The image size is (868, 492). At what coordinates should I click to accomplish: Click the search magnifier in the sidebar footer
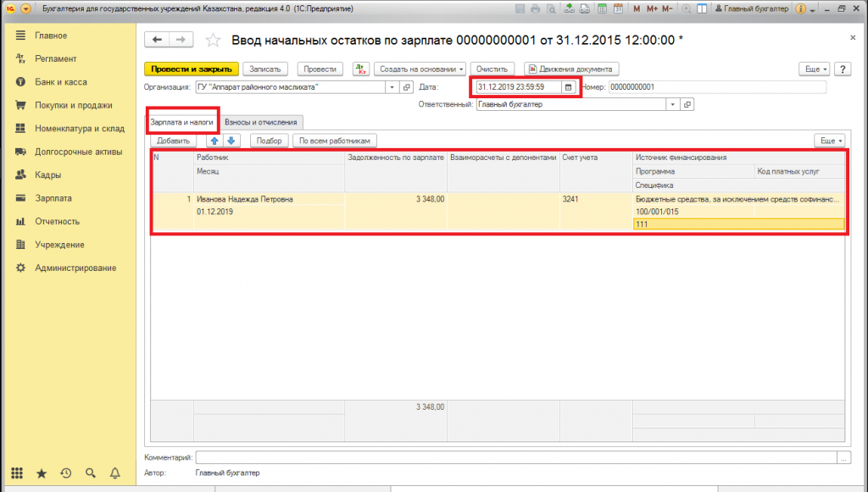pyautogui.click(x=91, y=473)
